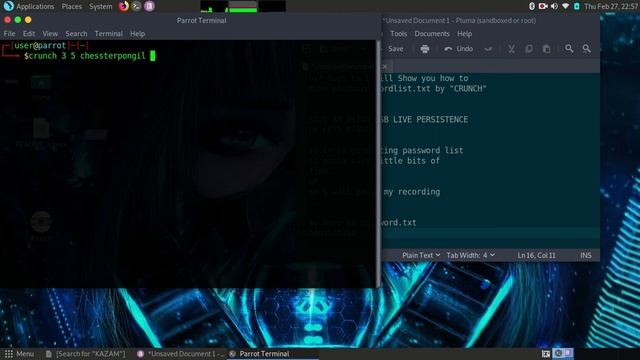Open the clock showing Thu Feb 27

(611, 6)
